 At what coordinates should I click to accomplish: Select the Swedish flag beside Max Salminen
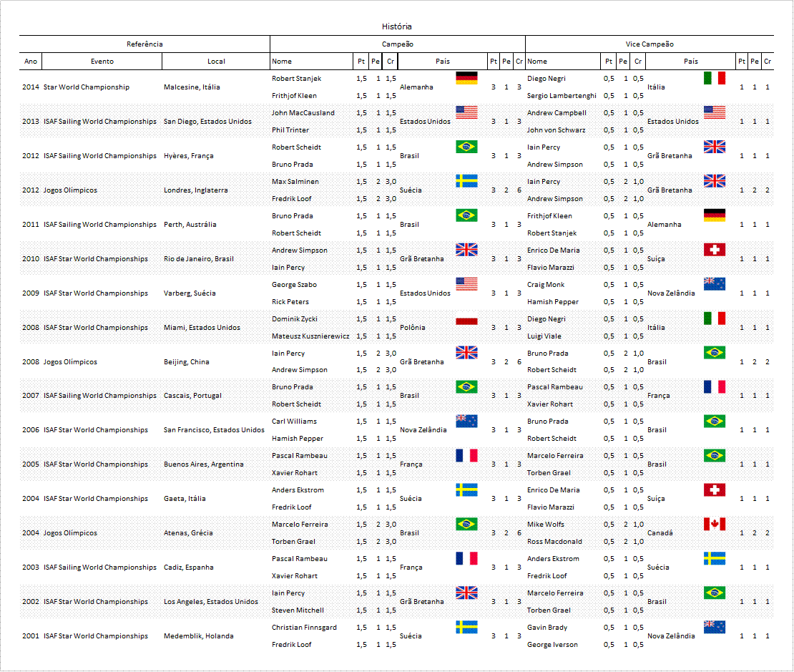[x=466, y=181]
